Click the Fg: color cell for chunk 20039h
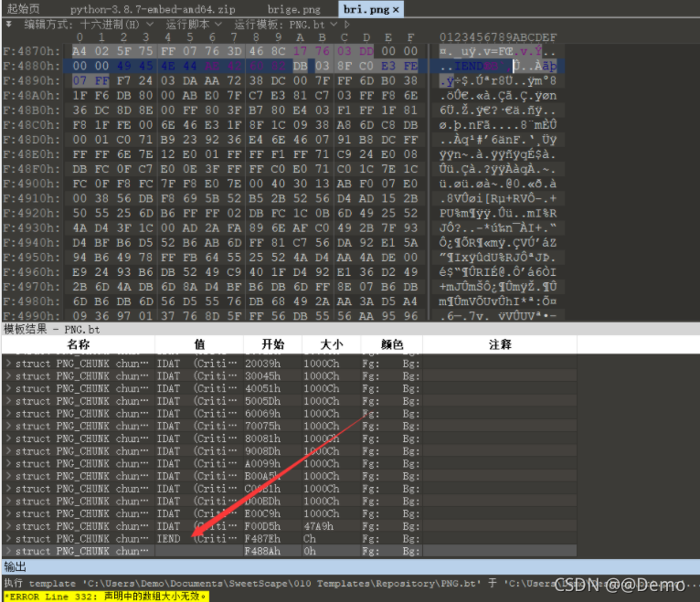 [x=370, y=364]
